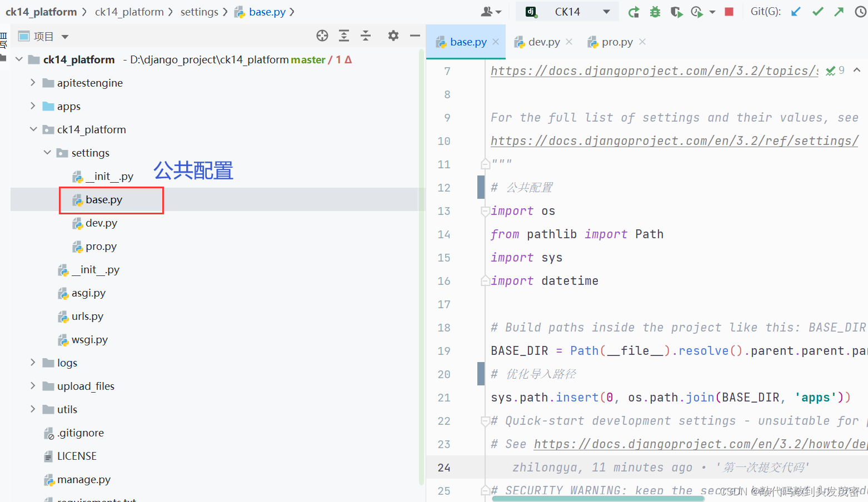
Task: Click settings breadcrumb segment
Action: click(x=199, y=12)
